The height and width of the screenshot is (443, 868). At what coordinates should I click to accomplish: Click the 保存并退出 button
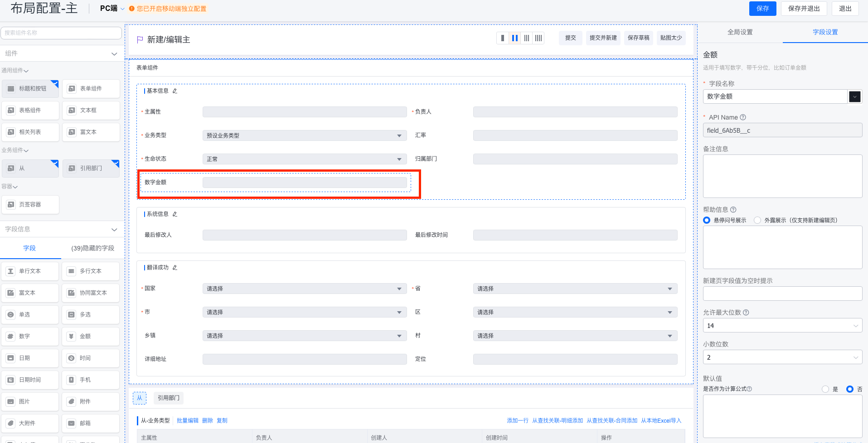(x=804, y=9)
